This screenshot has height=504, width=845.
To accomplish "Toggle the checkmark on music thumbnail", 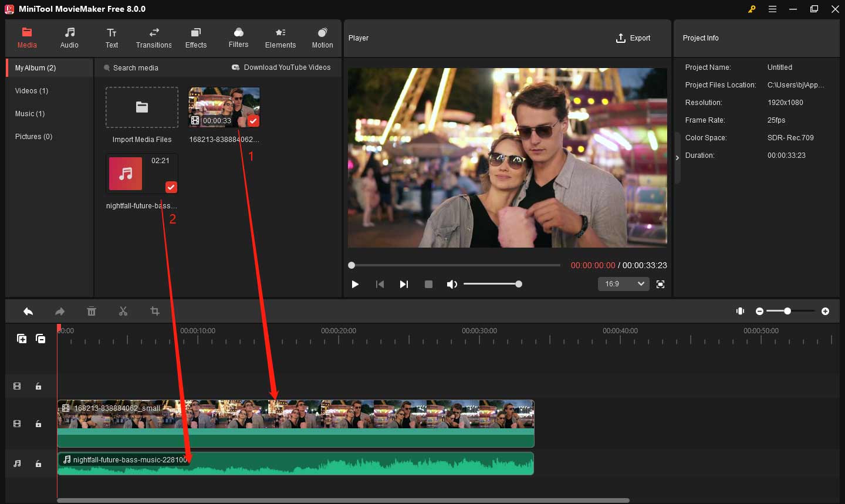I will (171, 187).
